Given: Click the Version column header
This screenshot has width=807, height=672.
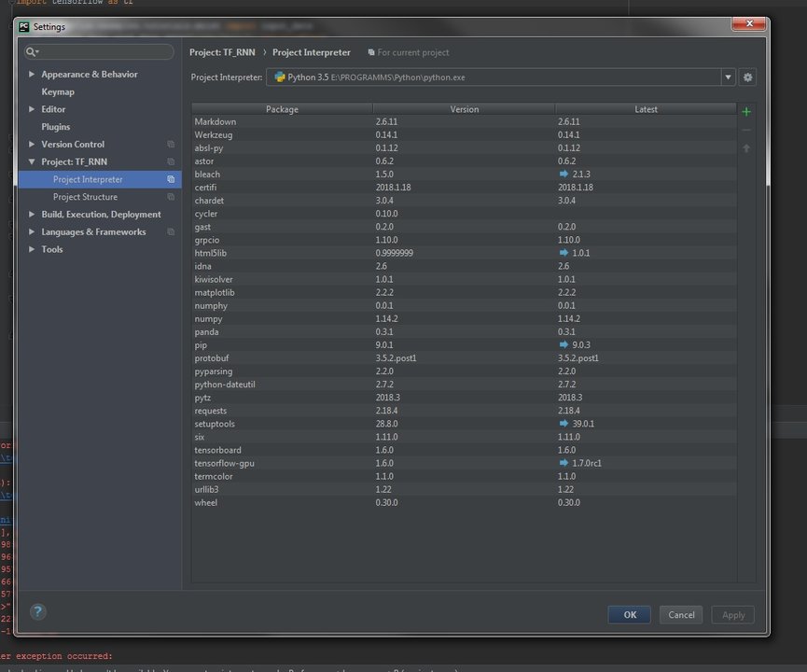Looking at the screenshot, I should (x=465, y=109).
